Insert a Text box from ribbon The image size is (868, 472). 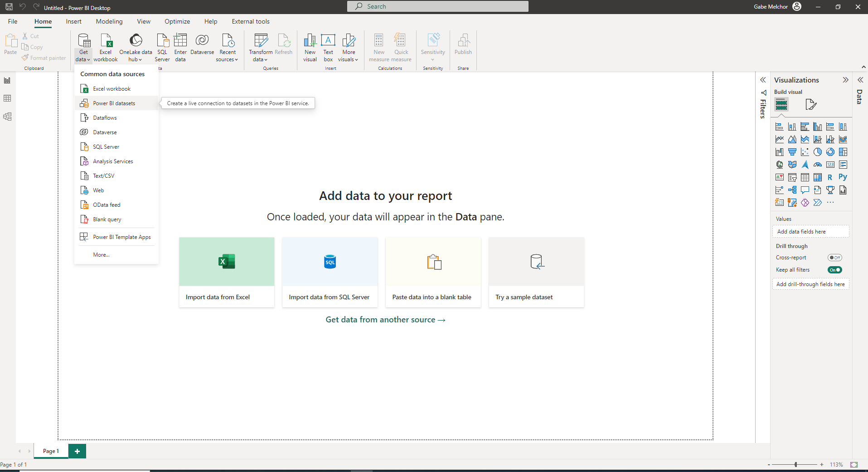[x=328, y=48]
